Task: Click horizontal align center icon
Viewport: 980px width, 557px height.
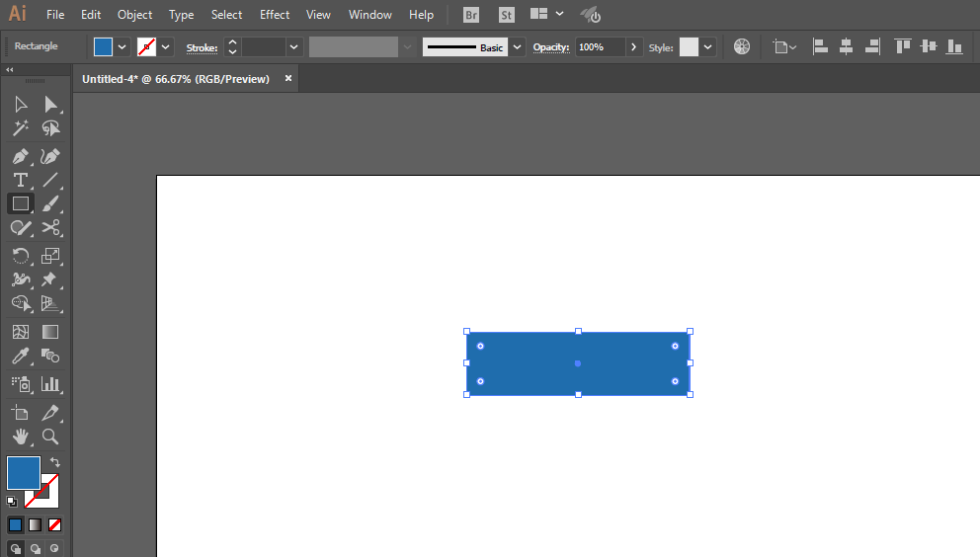Action: [846, 46]
